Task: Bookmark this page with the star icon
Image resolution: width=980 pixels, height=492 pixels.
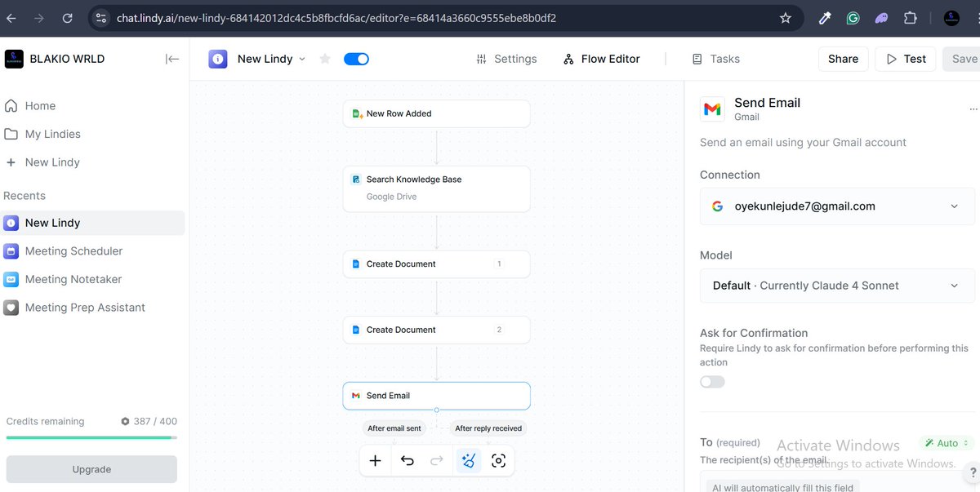Action: pos(786,18)
